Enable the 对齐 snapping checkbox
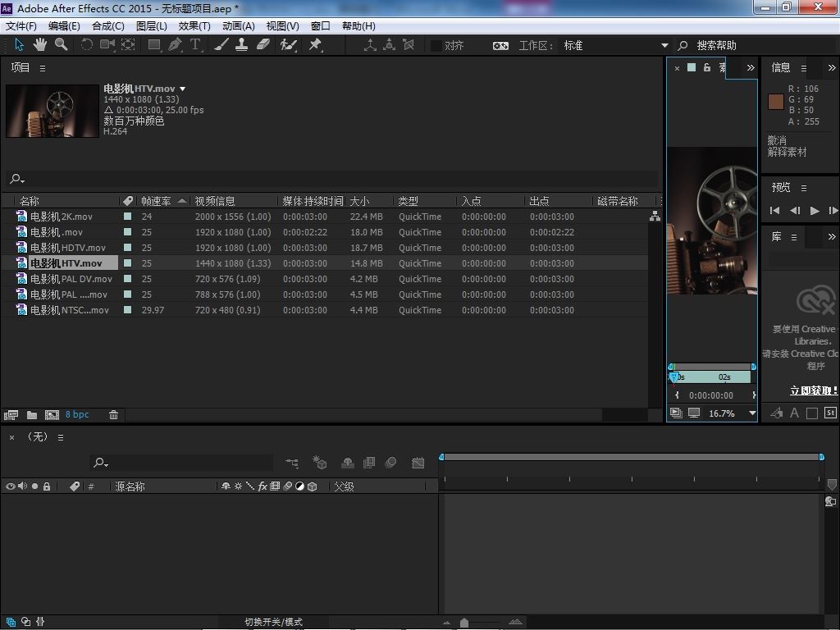This screenshot has height=630, width=840. [x=436, y=46]
